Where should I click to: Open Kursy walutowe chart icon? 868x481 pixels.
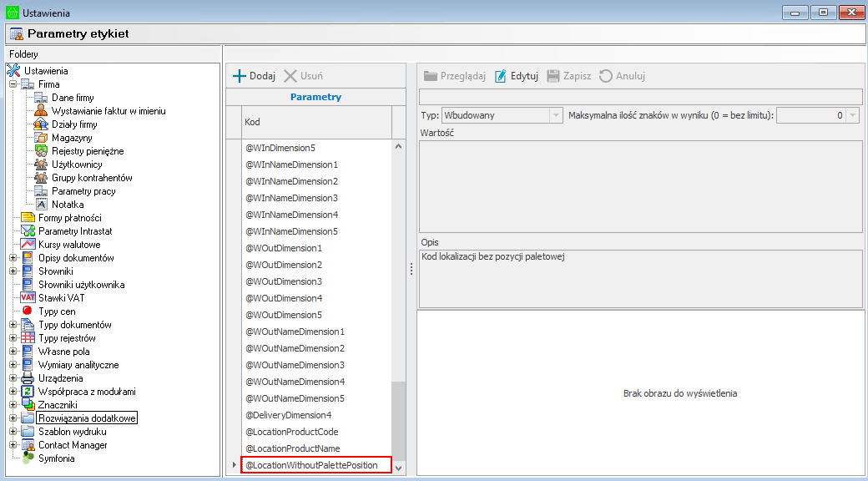pyautogui.click(x=28, y=245)
